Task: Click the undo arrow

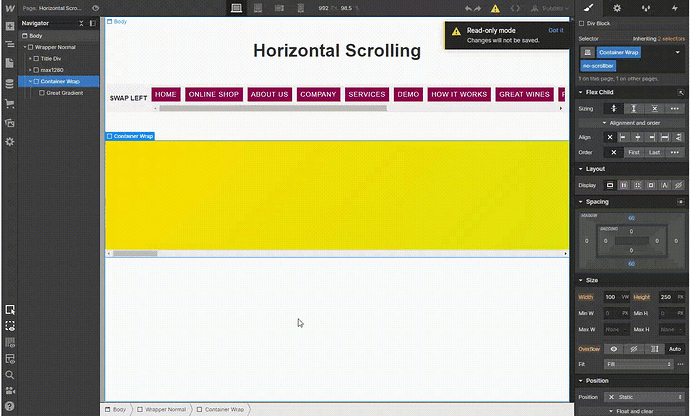Action: point(468,8)
